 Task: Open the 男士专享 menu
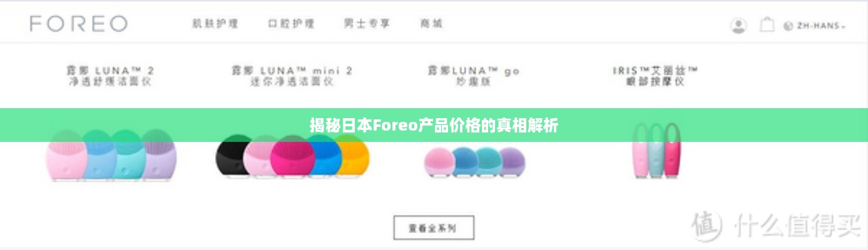pyautogui.click(x=367, y=24)
